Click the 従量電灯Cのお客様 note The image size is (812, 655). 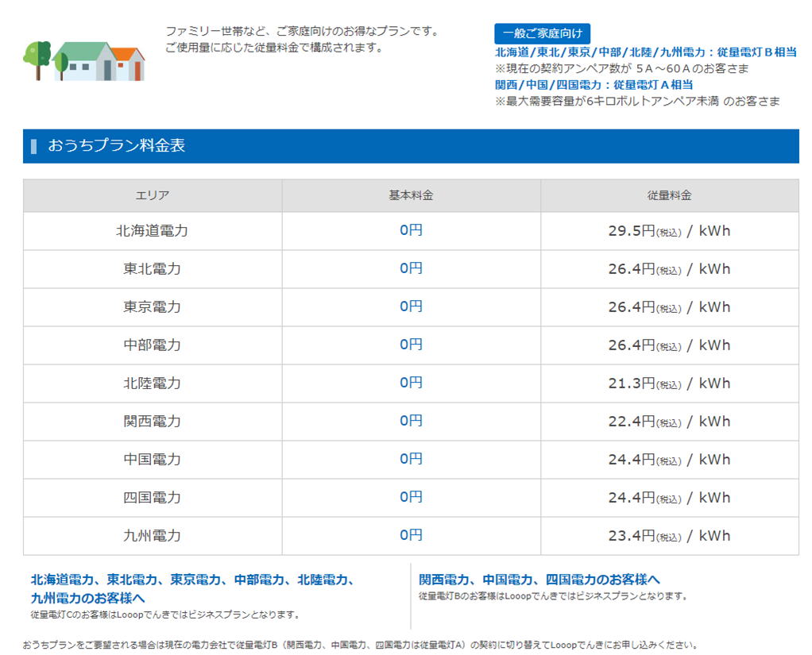(165, 615)
